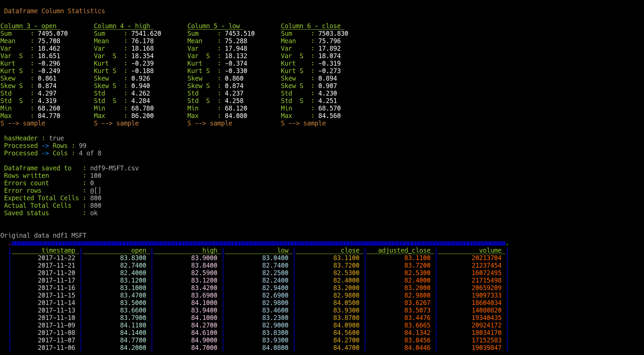Image resolution: width=644 pixels, height=355 pixels.
Task: Click the adjusted_close cell 84.1342
Action: pyautogui.click(x=418, y=333)
